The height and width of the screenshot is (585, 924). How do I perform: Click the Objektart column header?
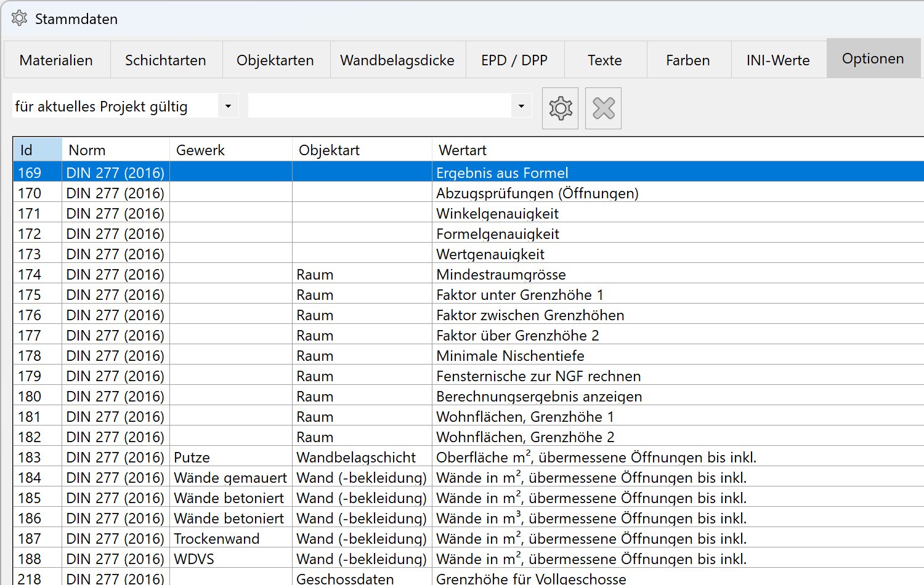362,150
